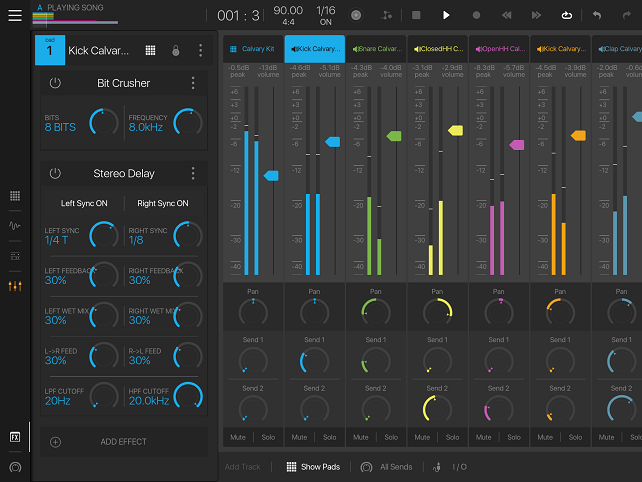Click the ClosedHH Send 2 knob
642x482 pixels.
coord(437,409)
